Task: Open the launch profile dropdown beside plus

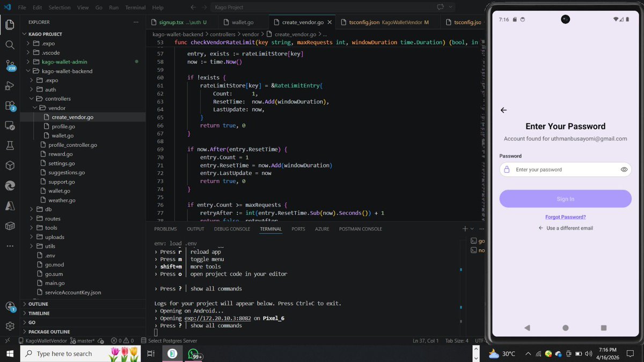Action: 473,229
